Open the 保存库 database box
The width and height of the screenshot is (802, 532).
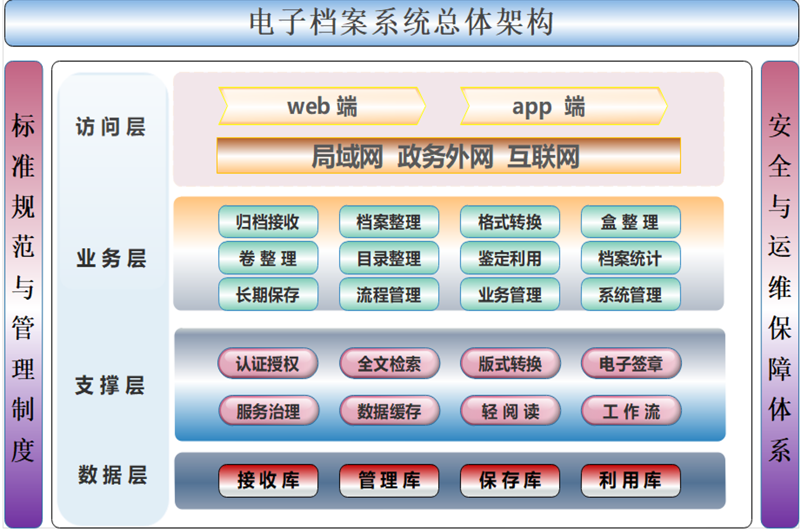pyautogui.click(x=510, y=480)
